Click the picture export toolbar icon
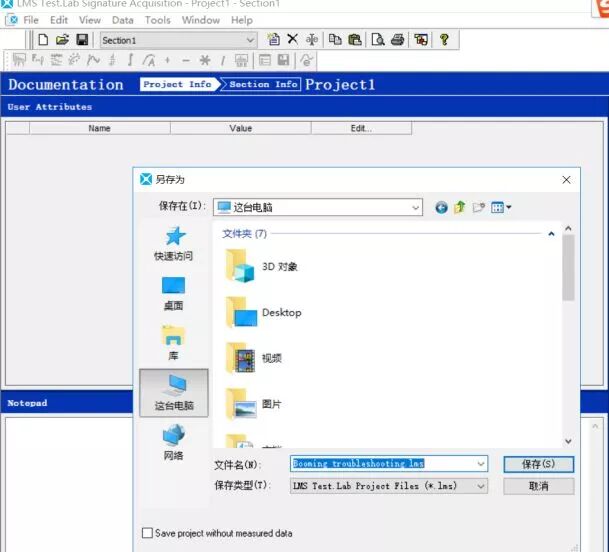This screenshot has width=609, height=552. coord(421,40)
